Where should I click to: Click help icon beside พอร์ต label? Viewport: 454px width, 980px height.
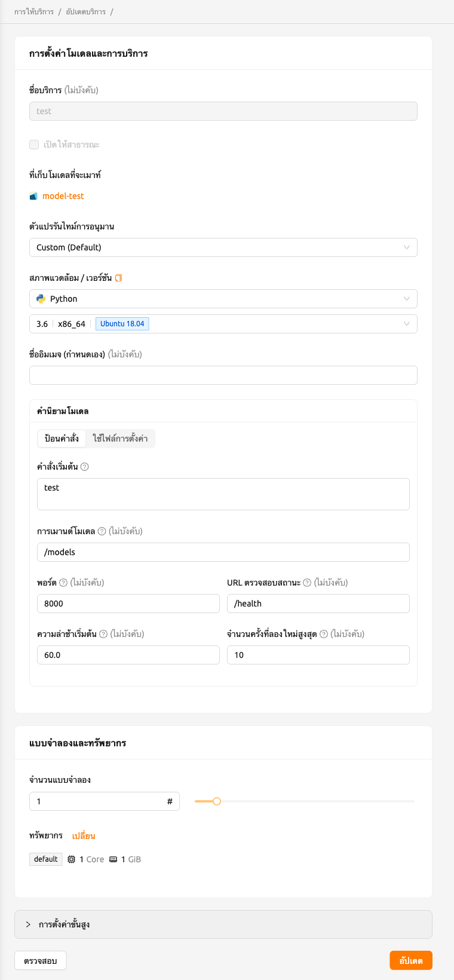coord(63,583)
